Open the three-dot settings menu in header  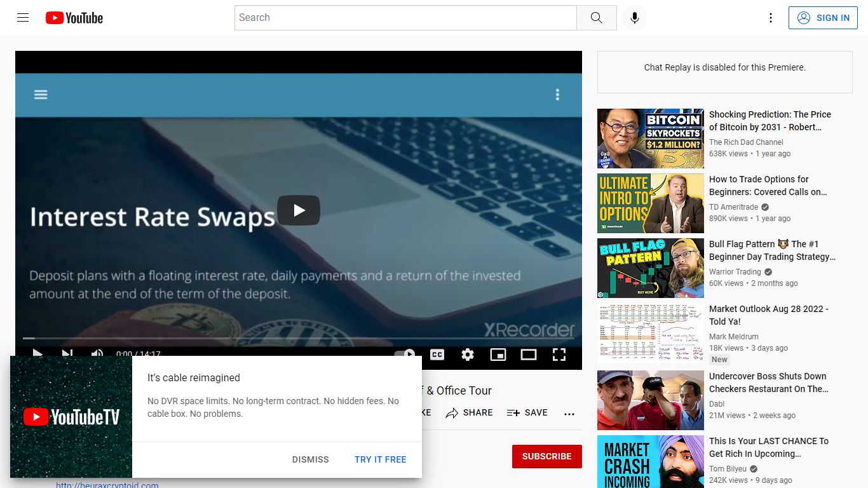tap(771, 18)
